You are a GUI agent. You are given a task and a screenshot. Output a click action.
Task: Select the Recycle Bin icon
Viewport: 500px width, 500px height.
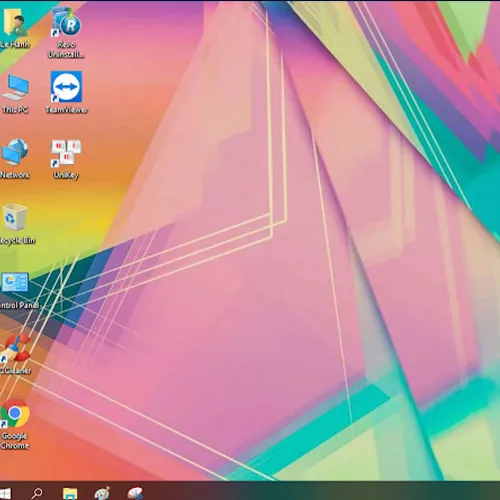click(x=15, y=217)
